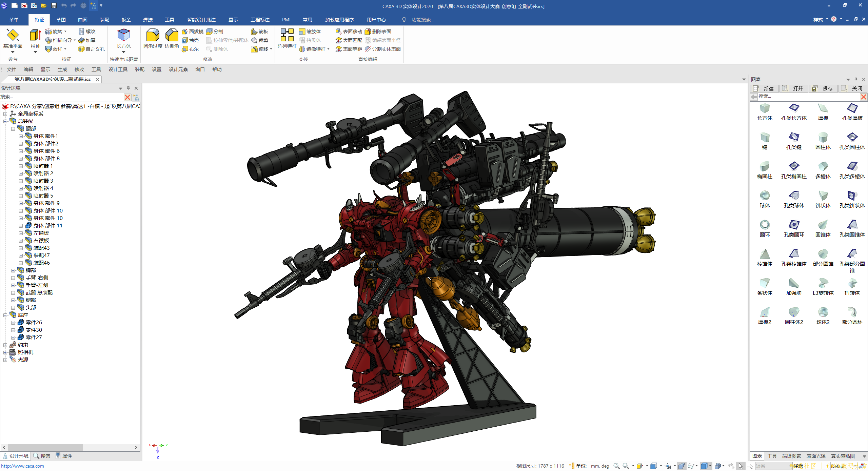The width and height of the screenshot is (868, 471).
Task: Click the save icon in quick access bar
Action: [54, 5]
